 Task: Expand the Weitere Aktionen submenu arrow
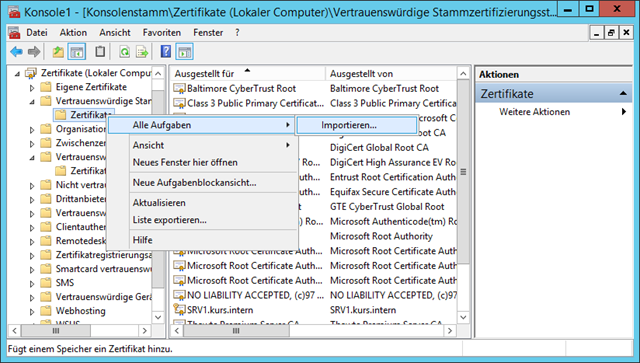tap(624, 111)
